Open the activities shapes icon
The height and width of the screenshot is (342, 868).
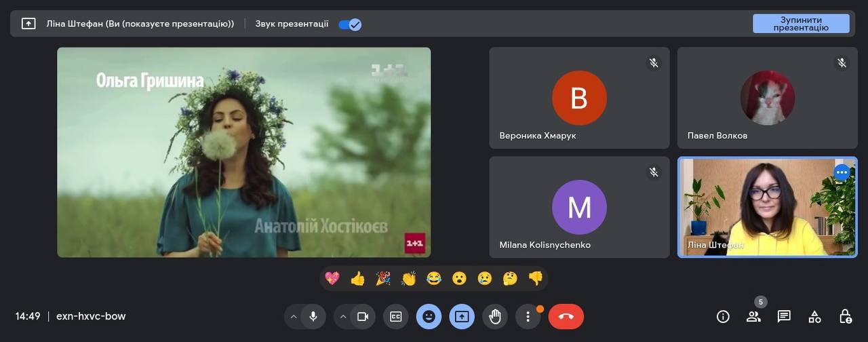point(814,316)
